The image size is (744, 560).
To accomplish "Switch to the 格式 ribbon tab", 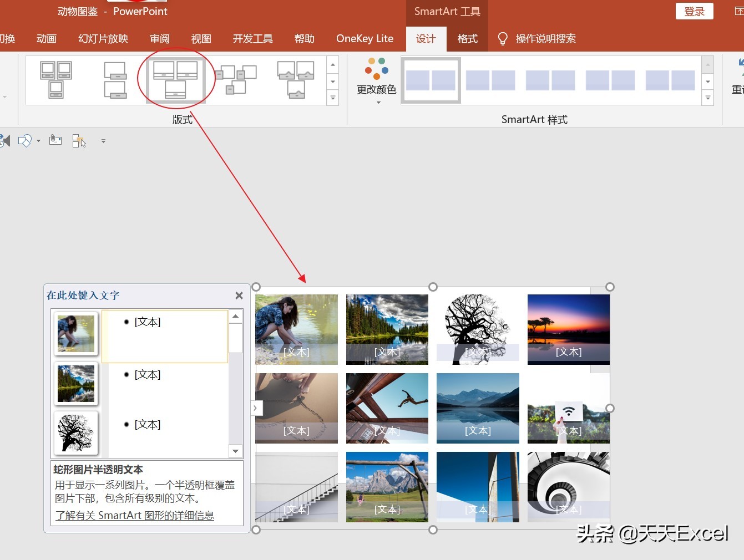I will tap(467, 38).
